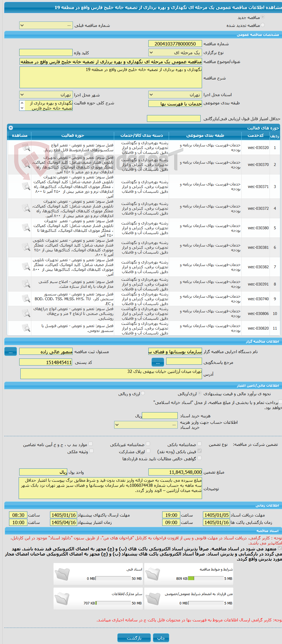Image resolution: width=282 pixels, height=644 pixels.
Task: Click the توضیحات text area
Action: pyautogui.click(x=110, y=488)
